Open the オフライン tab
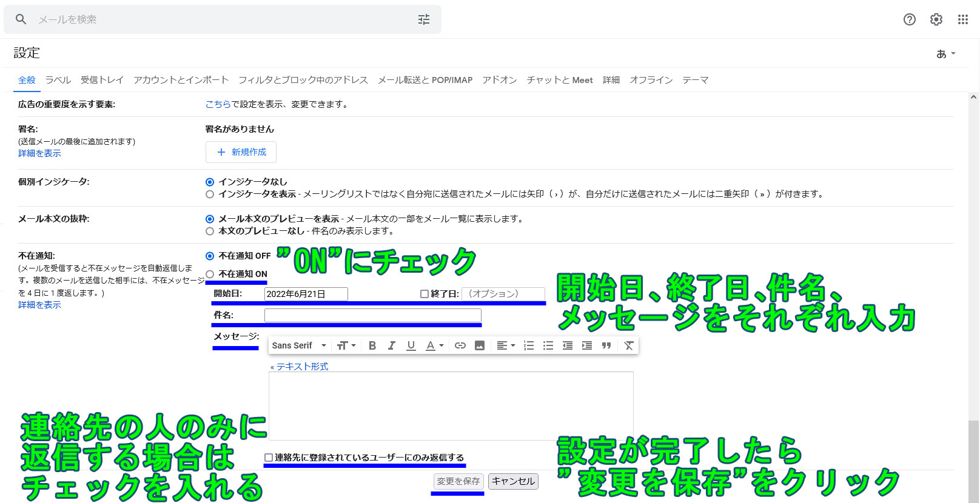980x503 pixels. tap(651, 80)
